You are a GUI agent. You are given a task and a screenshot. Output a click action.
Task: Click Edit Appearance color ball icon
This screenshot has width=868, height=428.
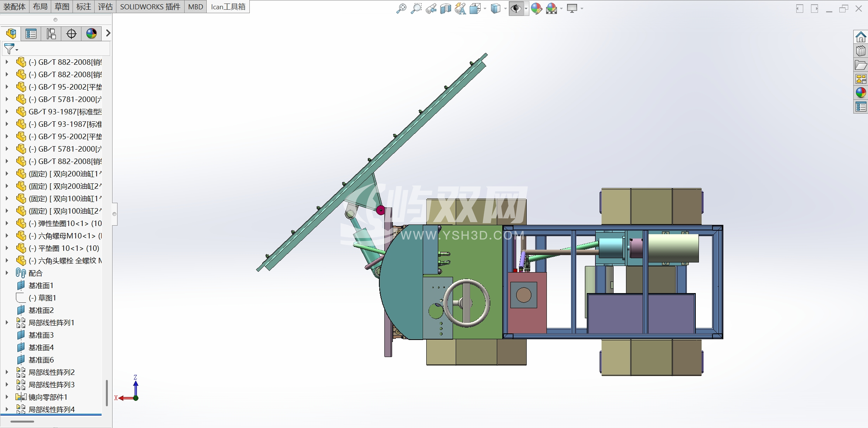click(x=536, y=8)
